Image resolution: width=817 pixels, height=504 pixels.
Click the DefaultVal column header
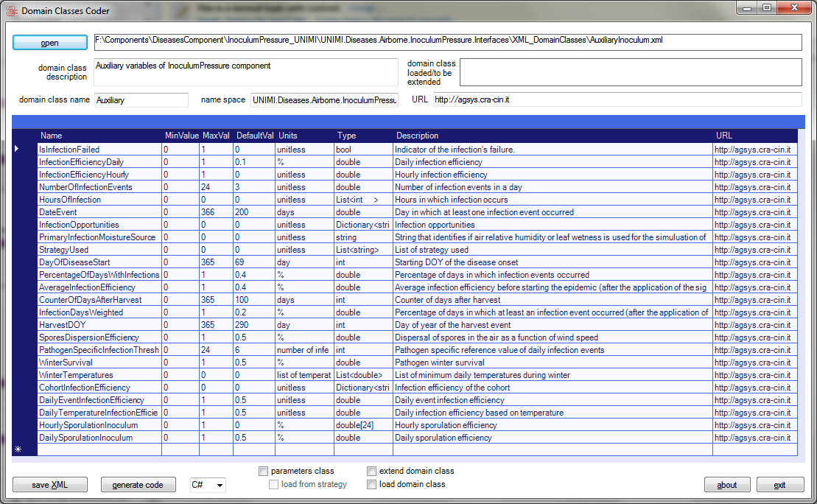point(254,136)
